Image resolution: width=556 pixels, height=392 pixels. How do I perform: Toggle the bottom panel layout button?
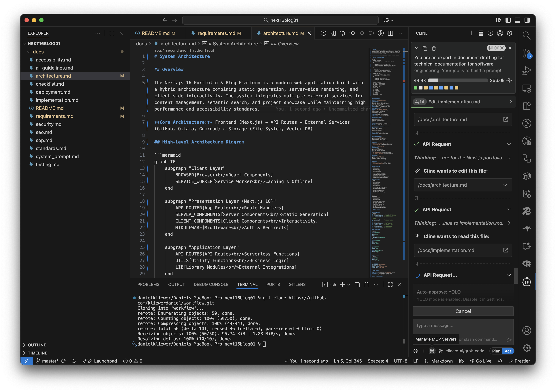click(517, 20)
